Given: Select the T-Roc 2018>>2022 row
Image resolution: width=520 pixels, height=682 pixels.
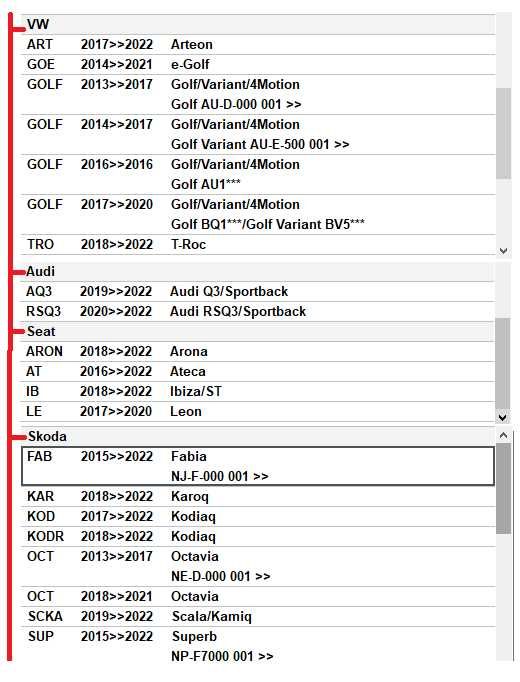Looking at the screenshot, I should [x=258, y=244].
